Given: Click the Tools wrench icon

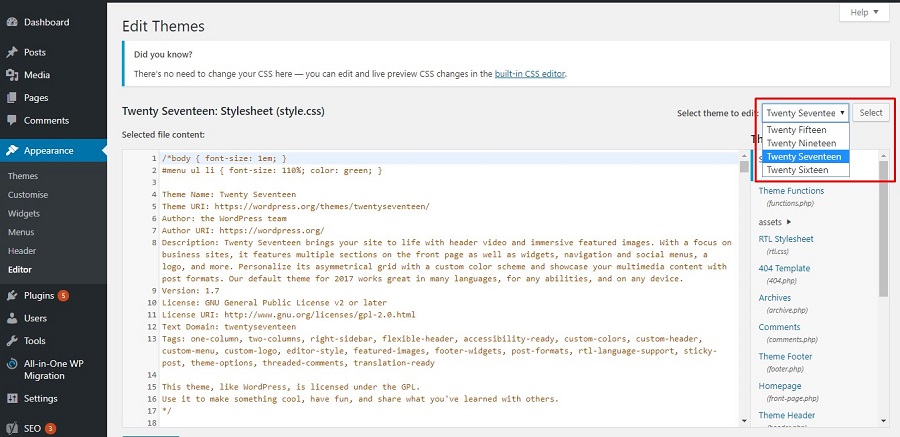Looking at the screenshot, I should tap(12, 342).
